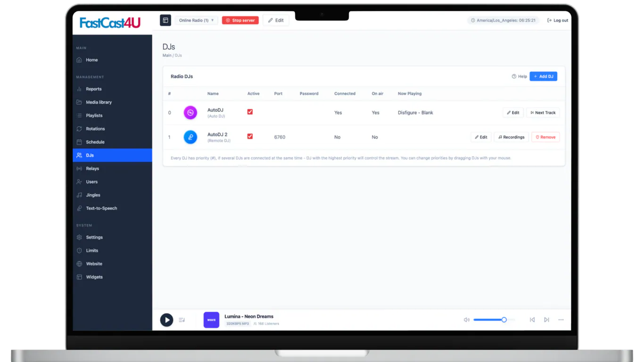
Task: Click the Limits shield icon
Action: [79, 250]
